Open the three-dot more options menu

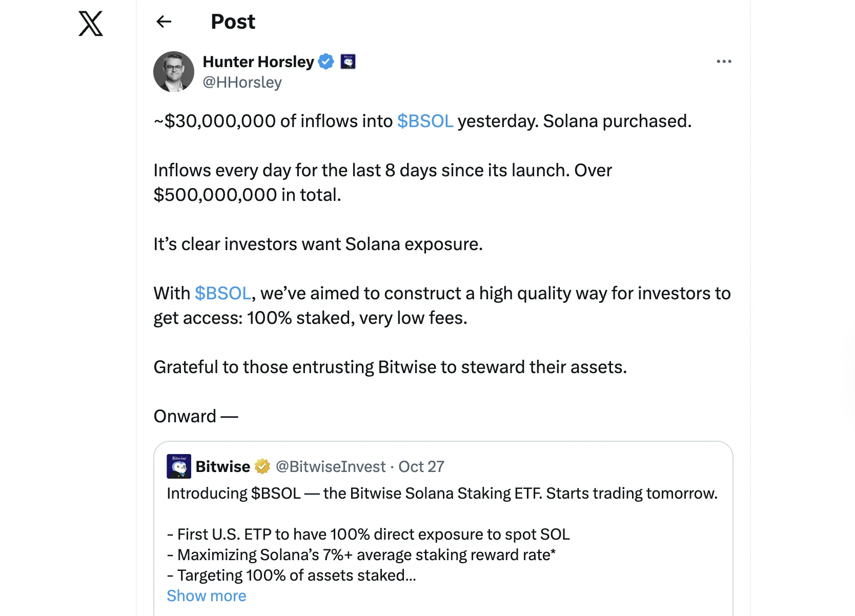point(724,61)
